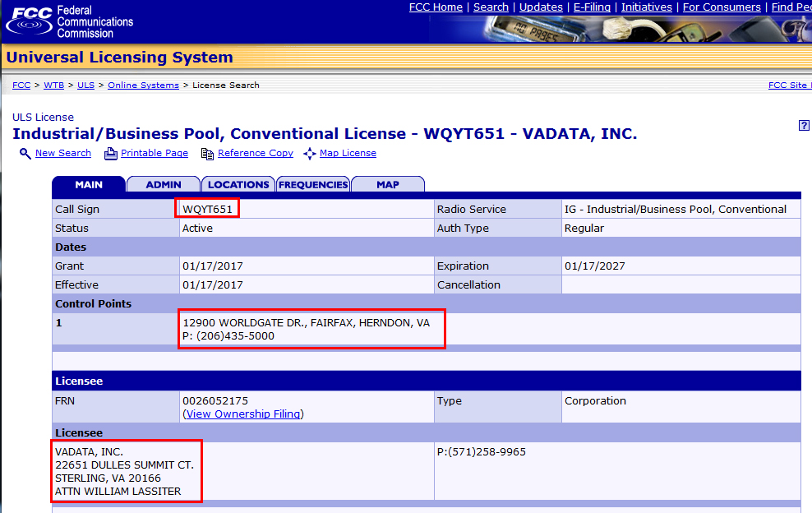Switch to the ADMIN tab
The height and width of the screenshot is (513, 812).
(x=164, y=184)
